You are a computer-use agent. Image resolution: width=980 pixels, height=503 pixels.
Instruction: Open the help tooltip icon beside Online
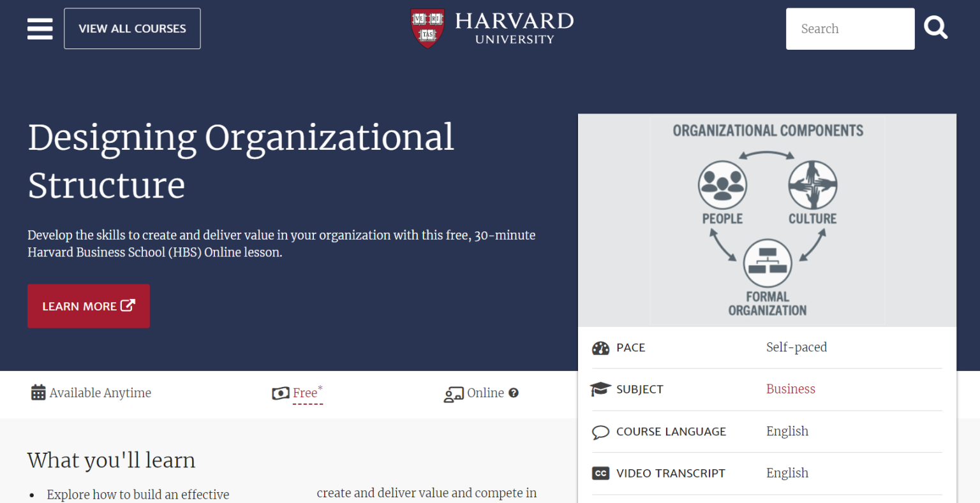click(514, 393)
